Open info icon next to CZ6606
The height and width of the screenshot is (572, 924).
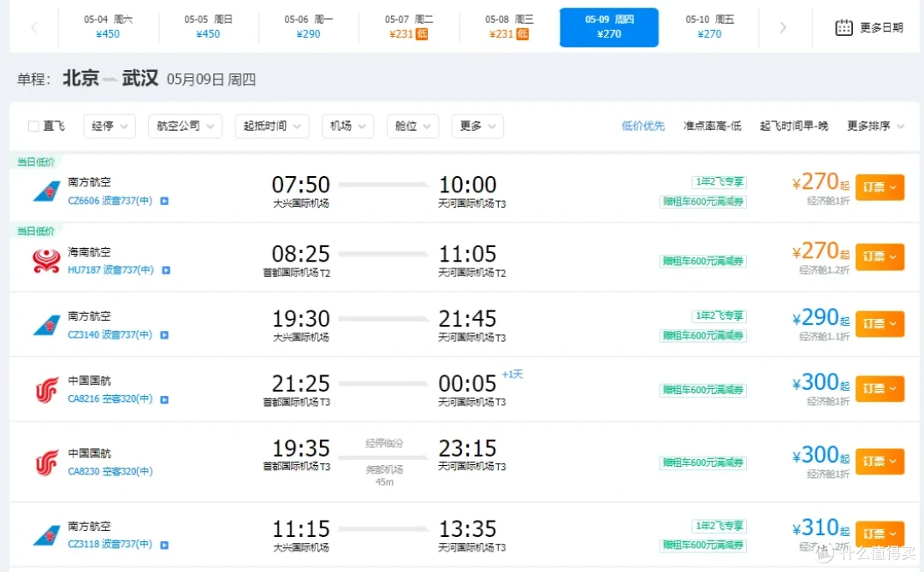pos(164,201)
